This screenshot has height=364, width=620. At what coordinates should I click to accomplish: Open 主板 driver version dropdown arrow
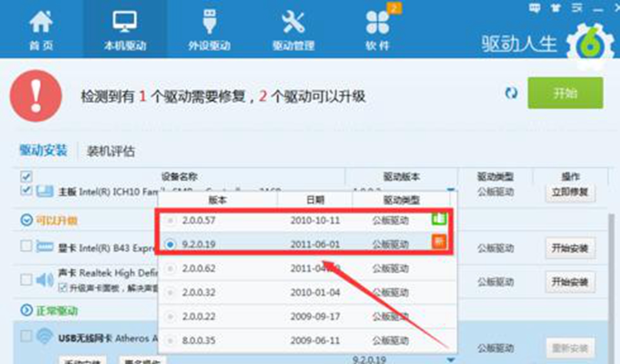(451, 190)
